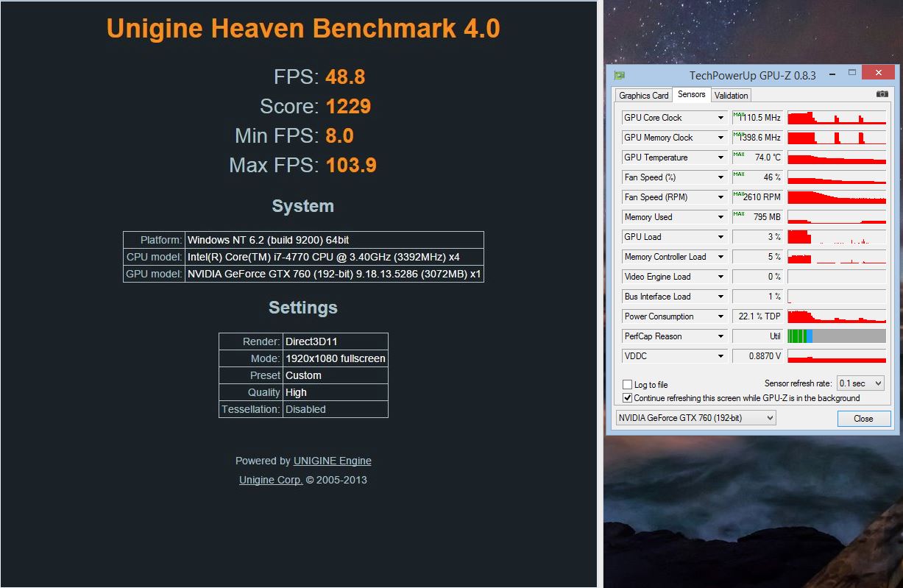Click the VDDC value 0.8870 V
Screen dimensions: 903x588
(x=758, y=356)
